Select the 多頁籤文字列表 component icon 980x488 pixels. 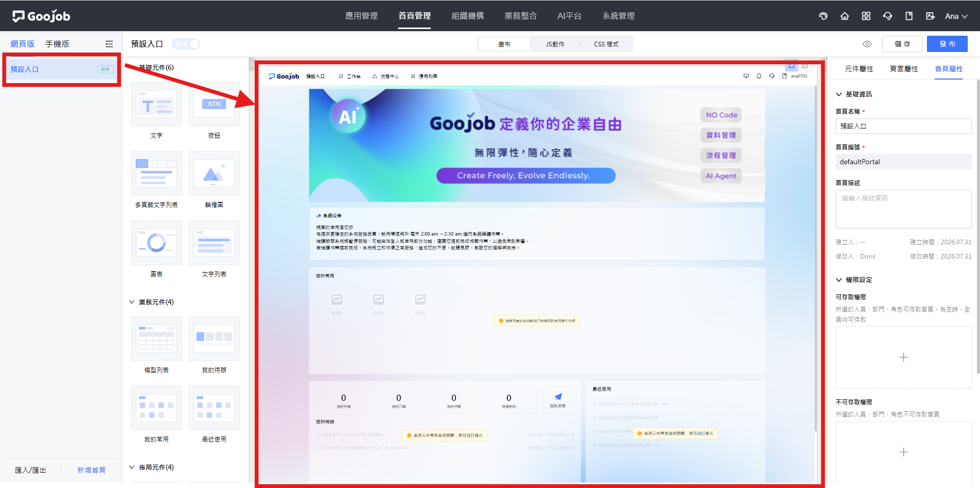[x=156, y=173]
